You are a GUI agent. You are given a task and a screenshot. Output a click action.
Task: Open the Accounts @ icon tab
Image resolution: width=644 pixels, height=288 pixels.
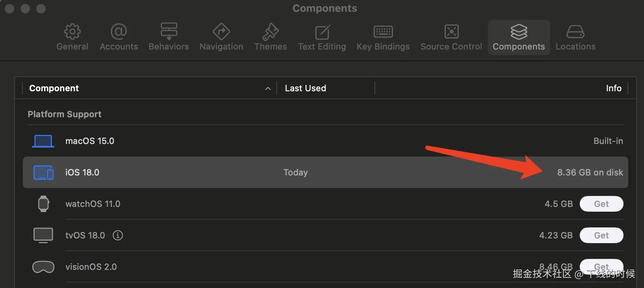(119, 31)
